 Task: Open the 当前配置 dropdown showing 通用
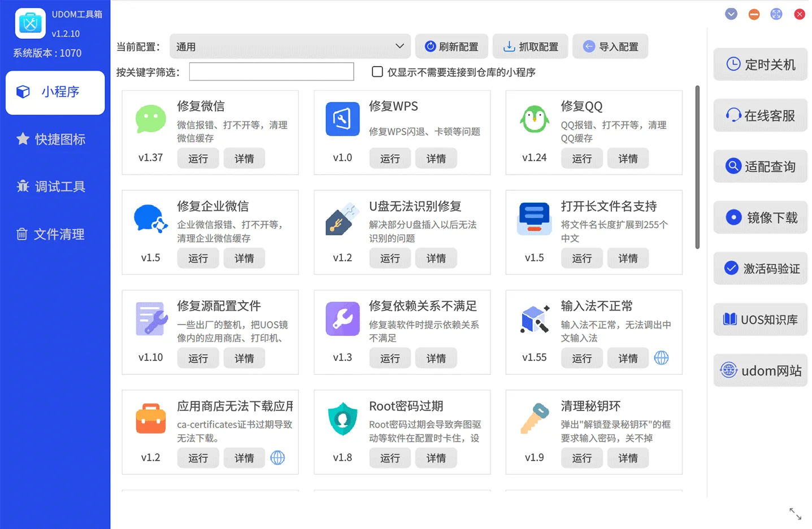[x=290, y=46]
